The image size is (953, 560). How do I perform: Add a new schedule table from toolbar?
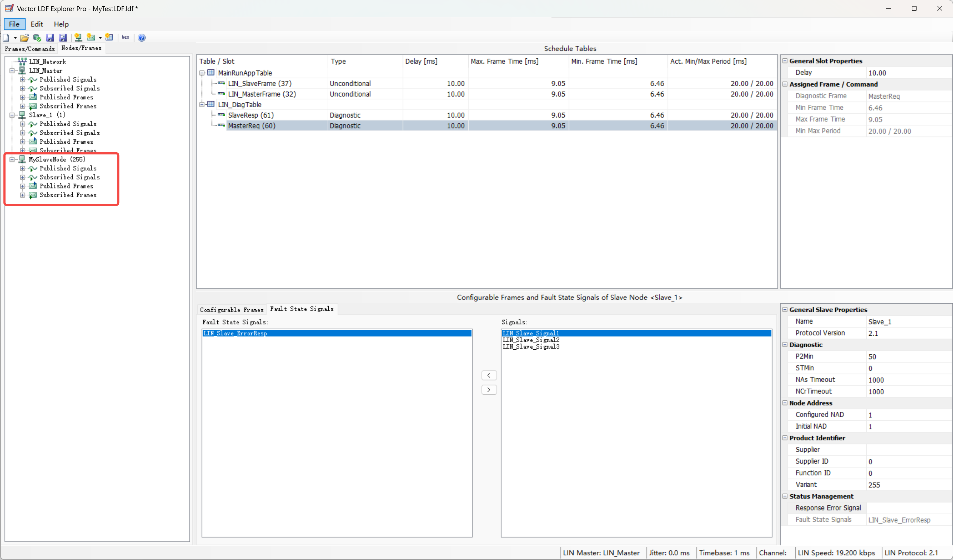[x=109, y=37]
